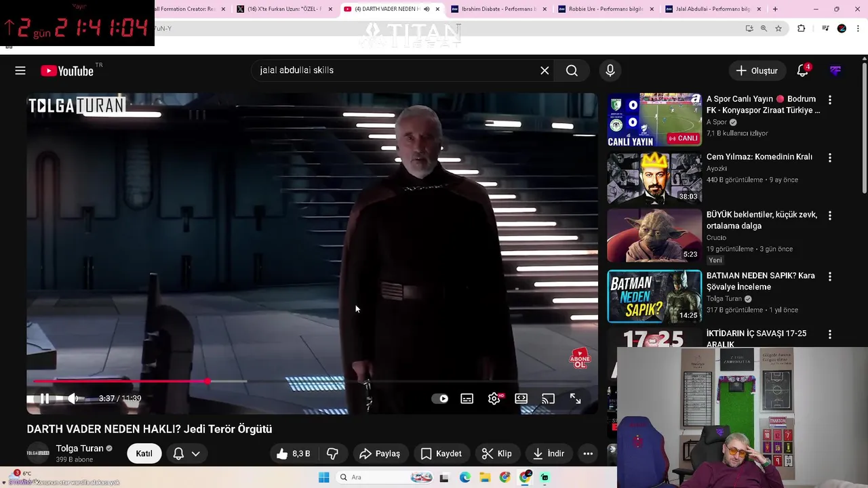Screen dimensions: 868x488
Task: Zoom page using address bar magnifier icon
Action: click(x=764, y=28)
